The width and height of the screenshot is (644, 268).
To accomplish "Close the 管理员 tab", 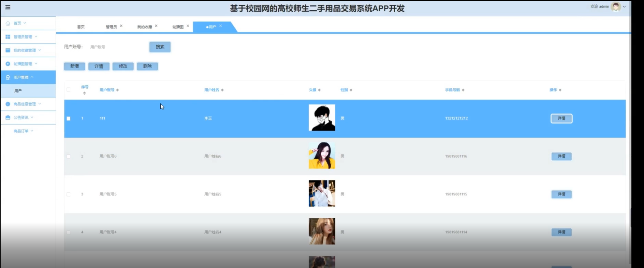I will pos(121,26).
